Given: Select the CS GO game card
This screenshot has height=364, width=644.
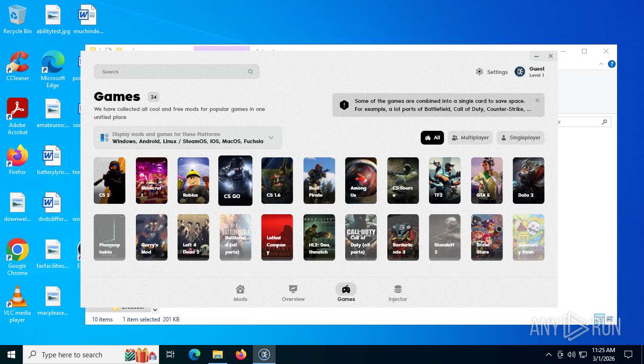Looking at the screenshot, I should pos(235,181).
